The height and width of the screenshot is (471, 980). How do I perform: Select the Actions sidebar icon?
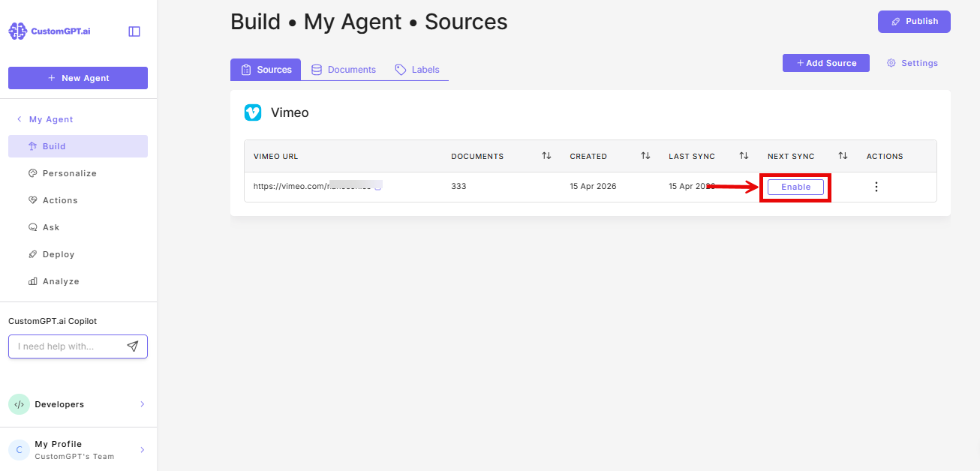(33, 199)
